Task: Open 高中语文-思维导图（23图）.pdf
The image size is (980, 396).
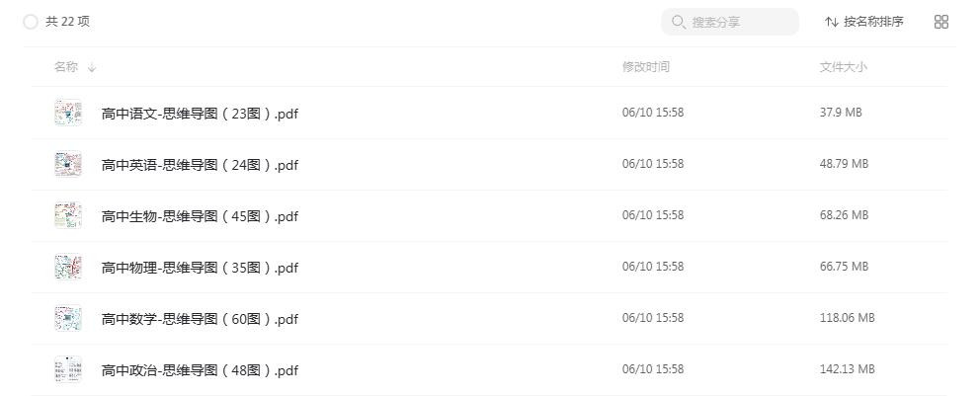Action: (x=200, y=114)
